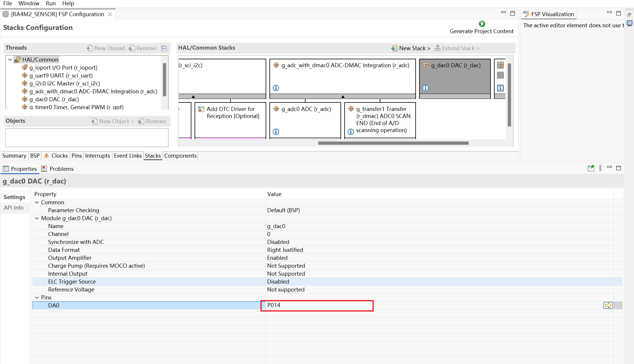Close the RA4M2_SENSOR FSP Configuration tab
The width and height of the screenshot is (634, 364).
110,14
